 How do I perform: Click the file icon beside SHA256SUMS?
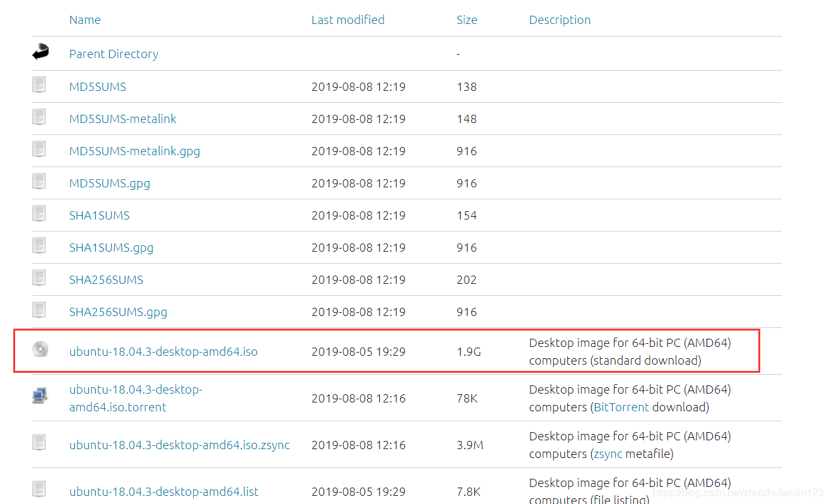40,278
